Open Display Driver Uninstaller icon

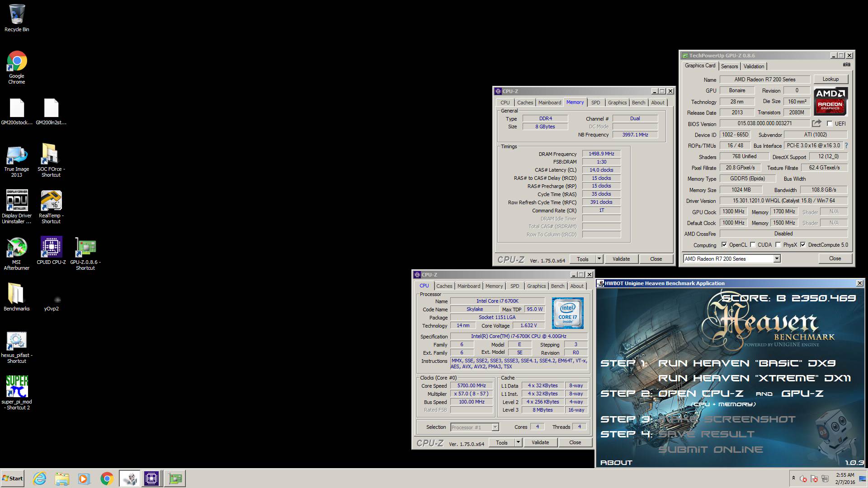pyautogui.click(x=17, y=207)
